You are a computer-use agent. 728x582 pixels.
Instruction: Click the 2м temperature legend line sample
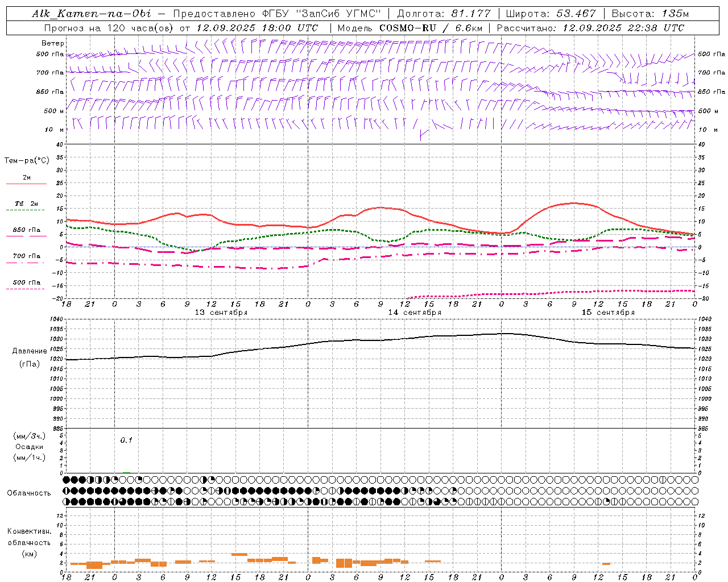tap(26, 184)
